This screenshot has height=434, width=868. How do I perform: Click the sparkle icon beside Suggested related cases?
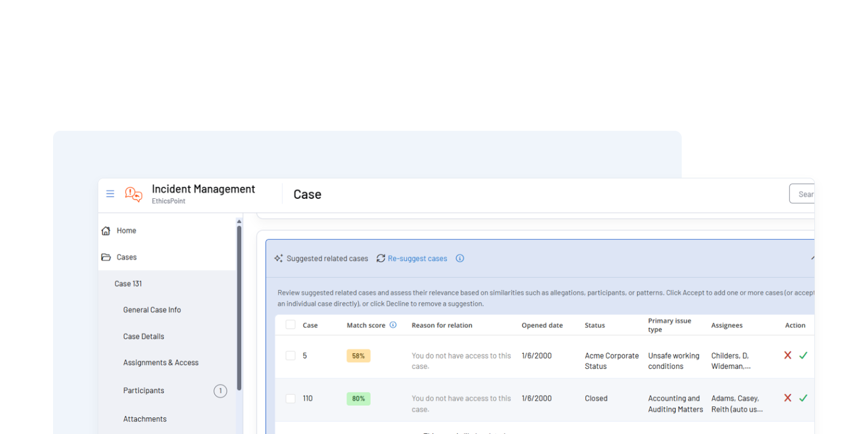(278, 259)
